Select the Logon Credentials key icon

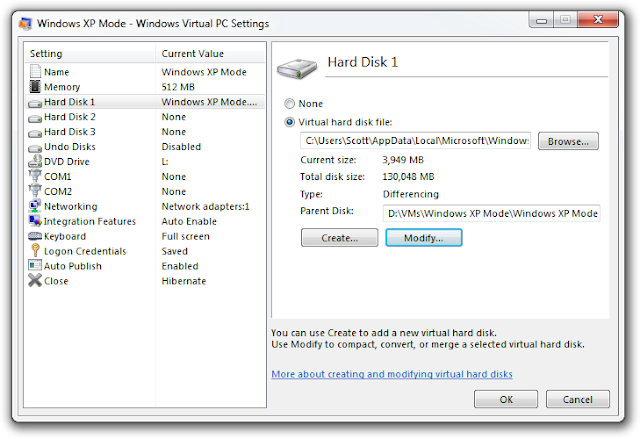click(35, 251)
